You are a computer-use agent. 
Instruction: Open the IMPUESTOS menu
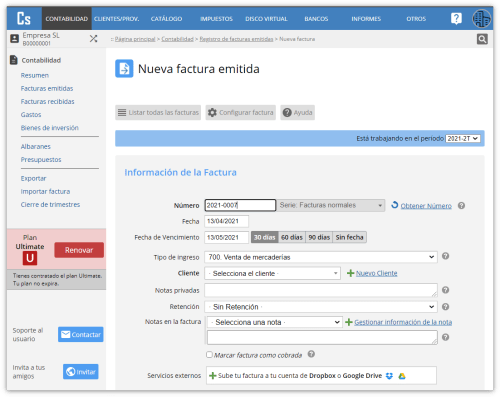coord(216,19)
